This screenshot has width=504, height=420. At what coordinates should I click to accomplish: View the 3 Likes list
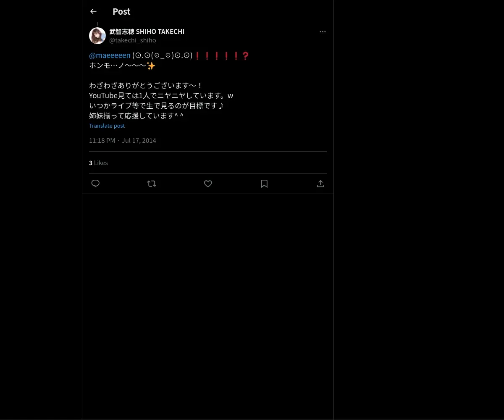(x=98, y=163)
